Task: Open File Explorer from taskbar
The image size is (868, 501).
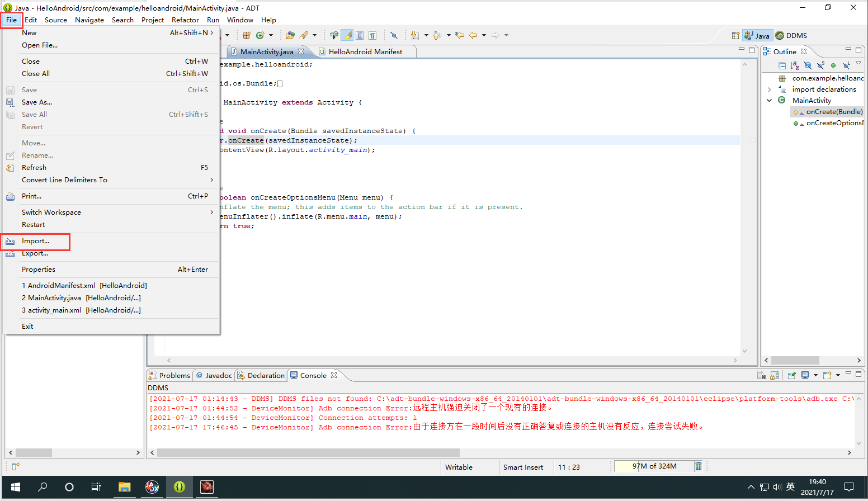Action: (x=124, y=487)
